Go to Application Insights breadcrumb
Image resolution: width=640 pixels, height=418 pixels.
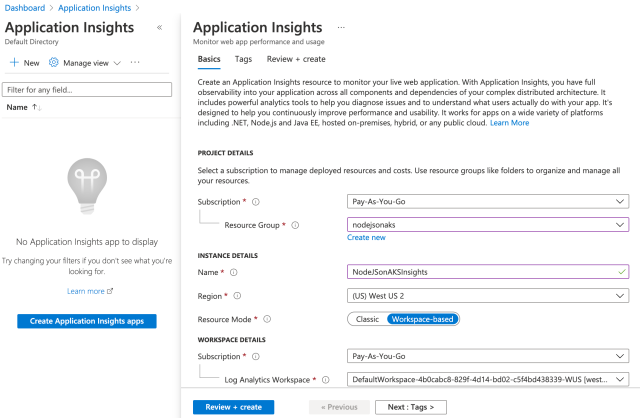[x=95, y=8]
